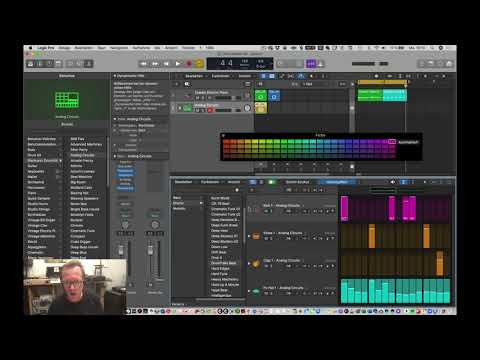The image size is (480, 360).
Task: Start playback with the Play button
Action: tap(178, 63)
